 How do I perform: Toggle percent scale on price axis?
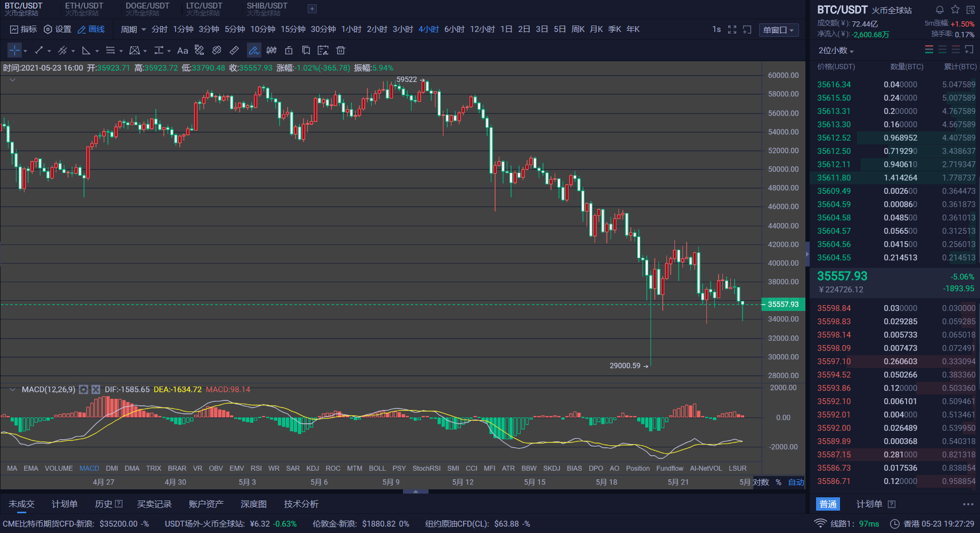[x=778, y=482]
